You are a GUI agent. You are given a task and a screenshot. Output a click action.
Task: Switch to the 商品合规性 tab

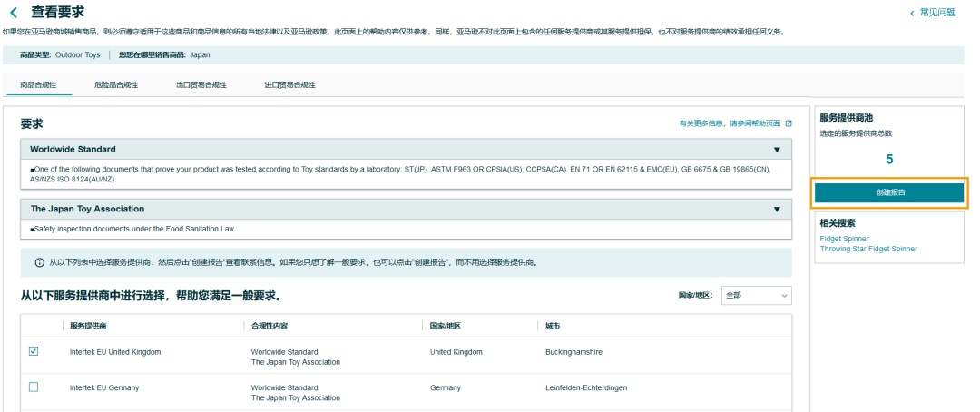click(38, 85)
